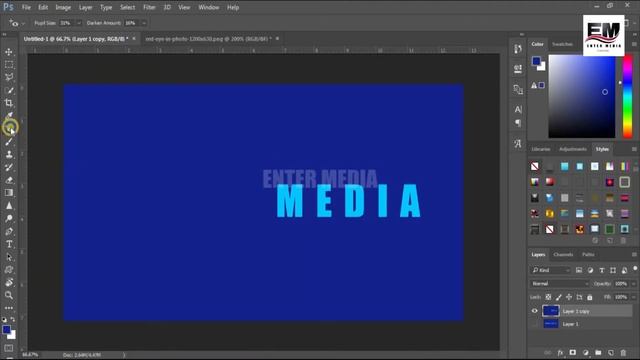Show the hidden Layer 1 layer
Screen dimensions: 640x360
pyautogui.click(x=534, y=324)
